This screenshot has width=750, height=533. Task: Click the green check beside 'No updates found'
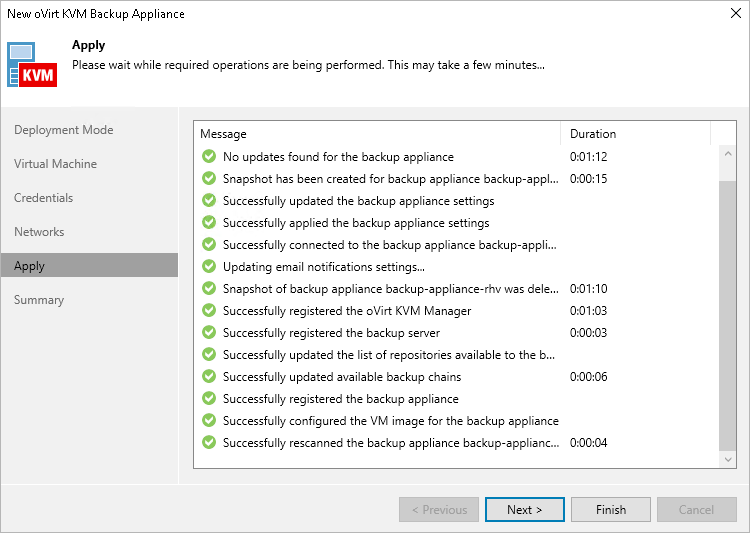pos(209,156)
